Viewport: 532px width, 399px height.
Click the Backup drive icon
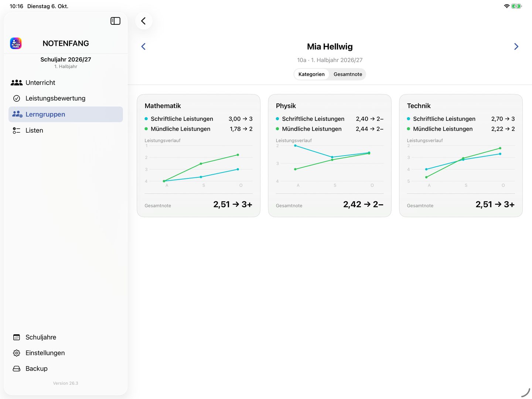(17, 369)
